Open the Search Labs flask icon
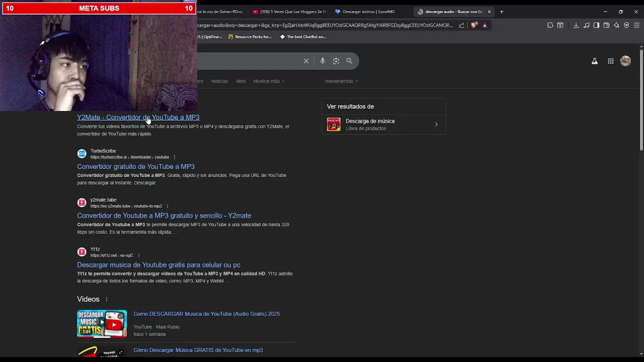This screenshot has width=644, height=362. coord(595,61)
